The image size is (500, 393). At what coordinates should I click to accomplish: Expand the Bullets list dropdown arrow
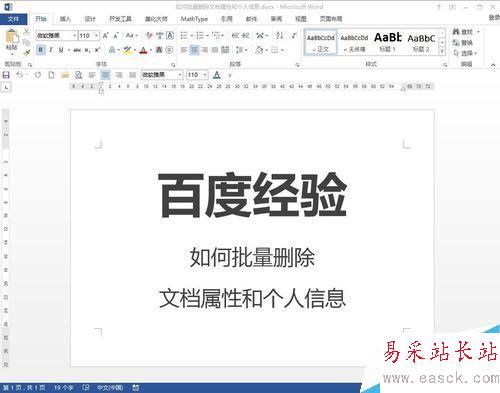[x=192, y=35]
